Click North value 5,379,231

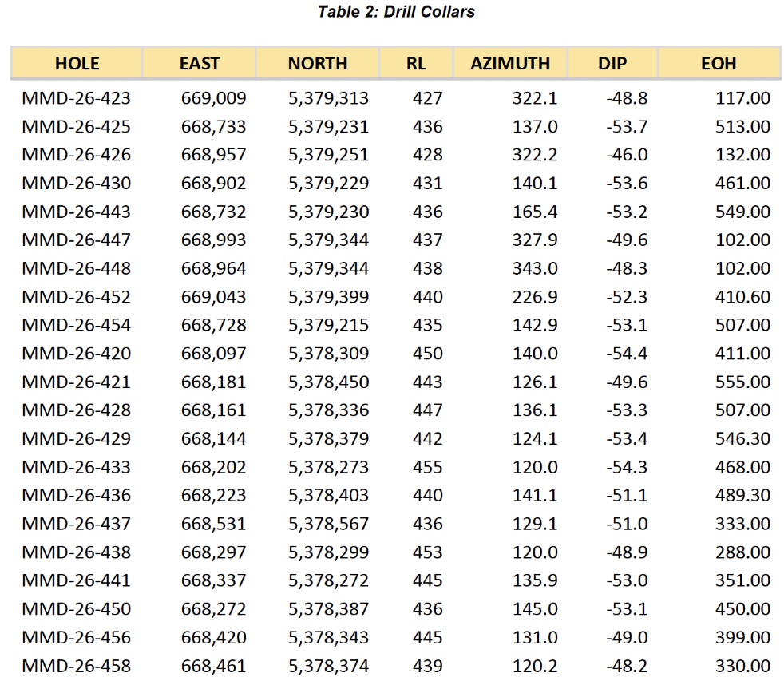328,126
